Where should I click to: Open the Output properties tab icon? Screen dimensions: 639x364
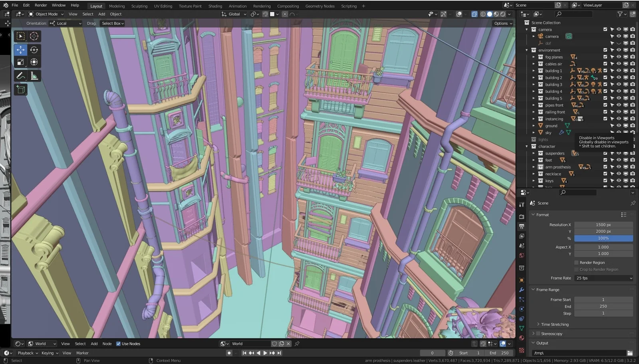(522, 226)
